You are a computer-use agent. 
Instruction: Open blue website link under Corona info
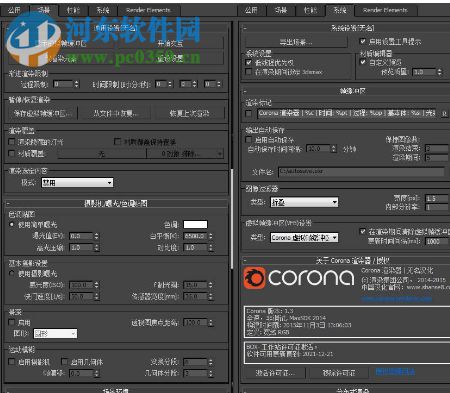(x=396, y=299)
